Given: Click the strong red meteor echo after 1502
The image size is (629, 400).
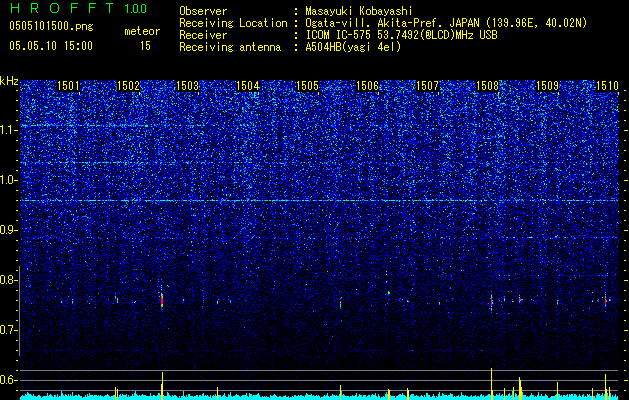Looking at the screenshot, I should 162,300.
